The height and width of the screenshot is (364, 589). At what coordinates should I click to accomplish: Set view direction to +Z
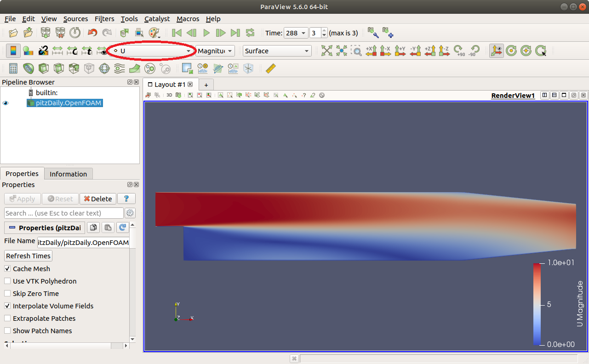[430, 51]
